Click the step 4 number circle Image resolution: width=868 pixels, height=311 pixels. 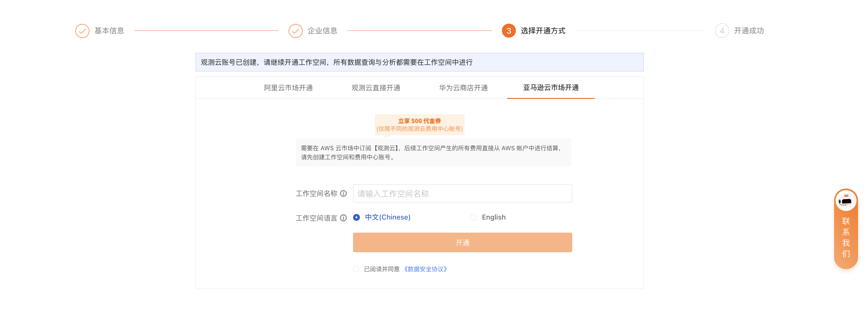[722, 31]
